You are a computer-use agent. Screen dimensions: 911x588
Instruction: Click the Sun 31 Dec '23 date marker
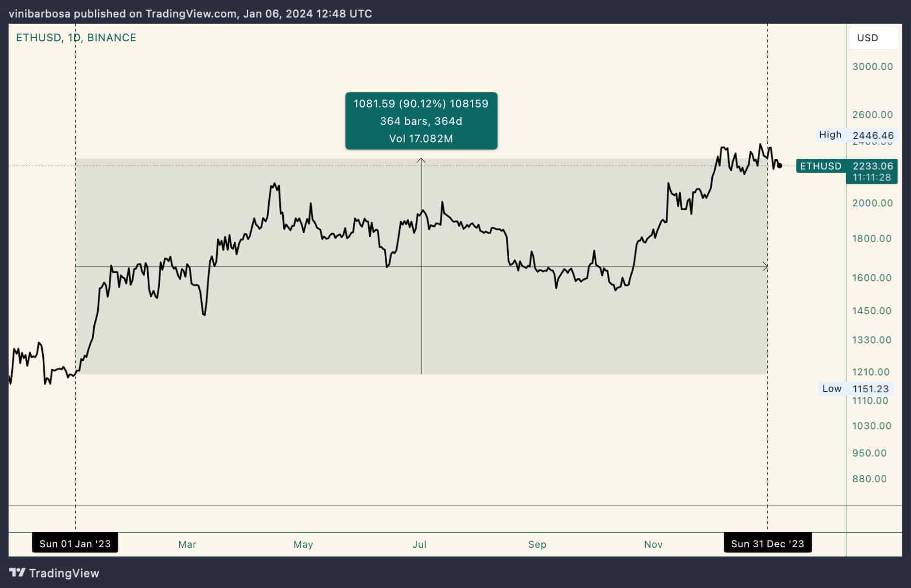click(767, 543)
